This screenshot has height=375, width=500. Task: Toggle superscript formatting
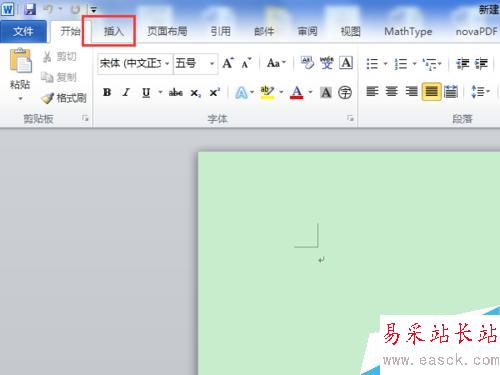(215, 92)
